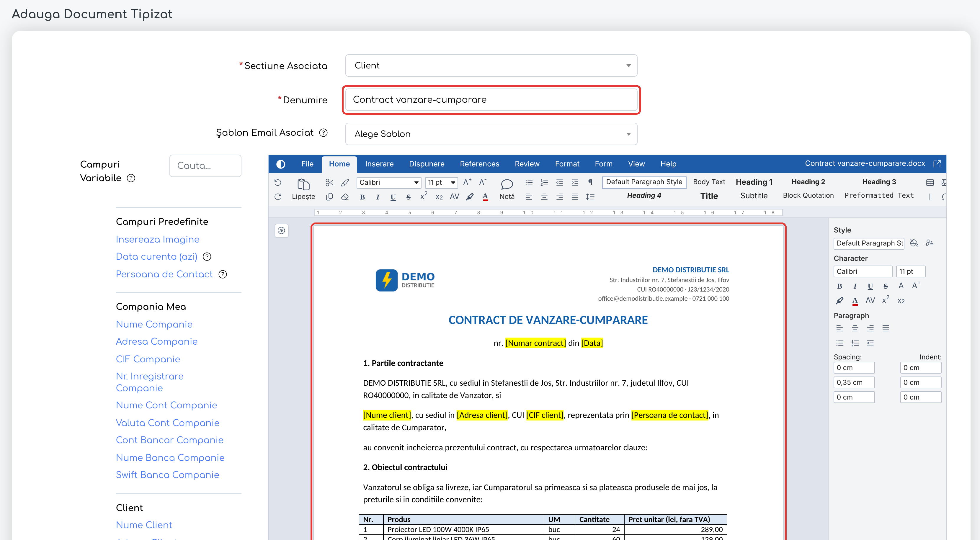Toggle formatting marks pilcrow icon

tap(590, 182)
